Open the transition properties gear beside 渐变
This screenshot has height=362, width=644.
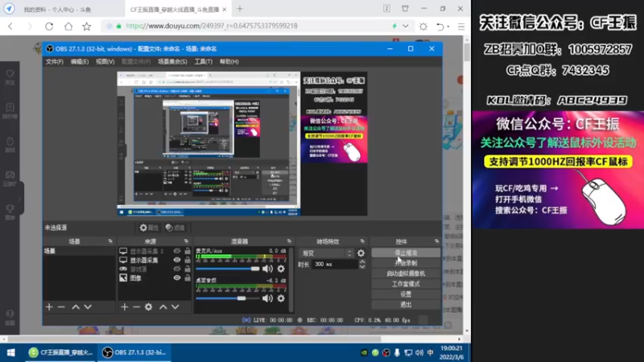[361, 253]
